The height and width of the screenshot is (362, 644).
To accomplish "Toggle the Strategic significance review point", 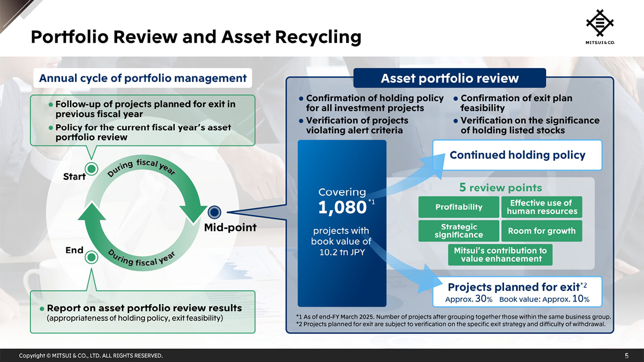I will click(x=458, y=231).
